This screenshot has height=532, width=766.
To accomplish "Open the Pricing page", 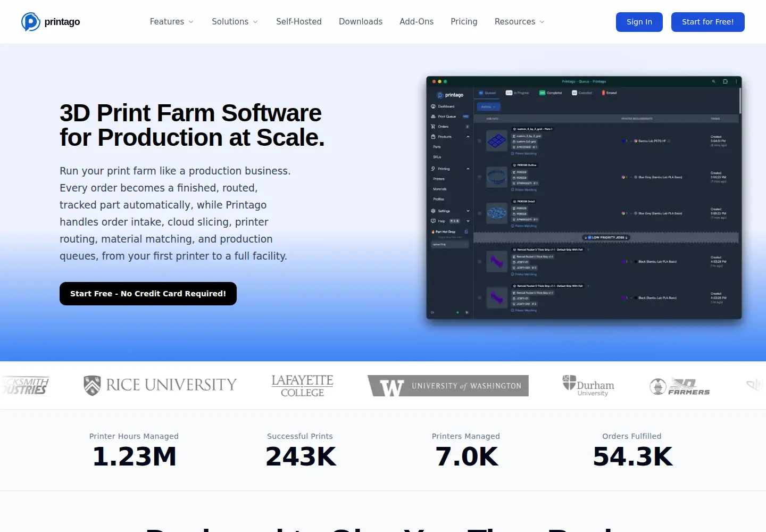I will (464, 22).
